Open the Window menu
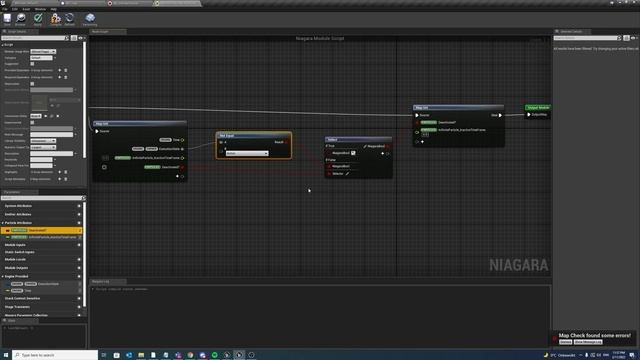The width and height of the screenshot is (640, 360). pos(40,9)
